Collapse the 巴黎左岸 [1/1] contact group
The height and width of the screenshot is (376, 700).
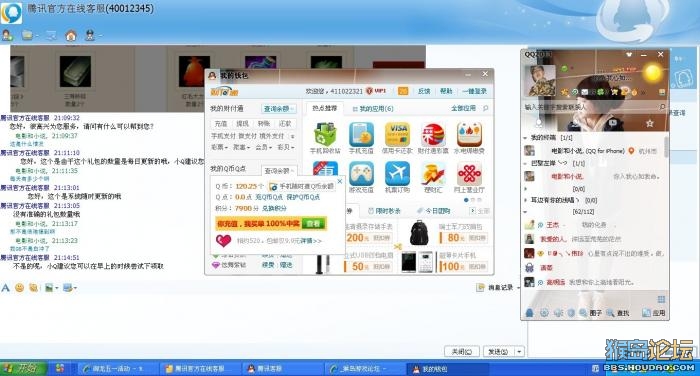coord(525,164)
